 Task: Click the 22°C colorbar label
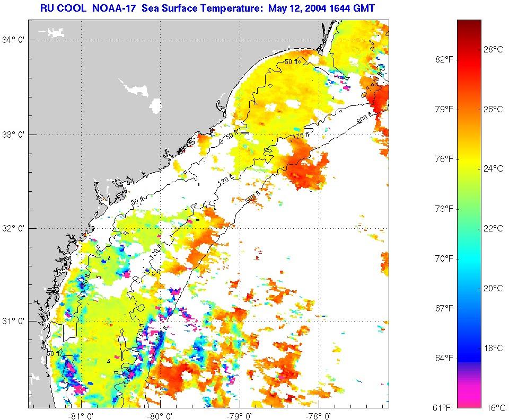coord(493,229)
